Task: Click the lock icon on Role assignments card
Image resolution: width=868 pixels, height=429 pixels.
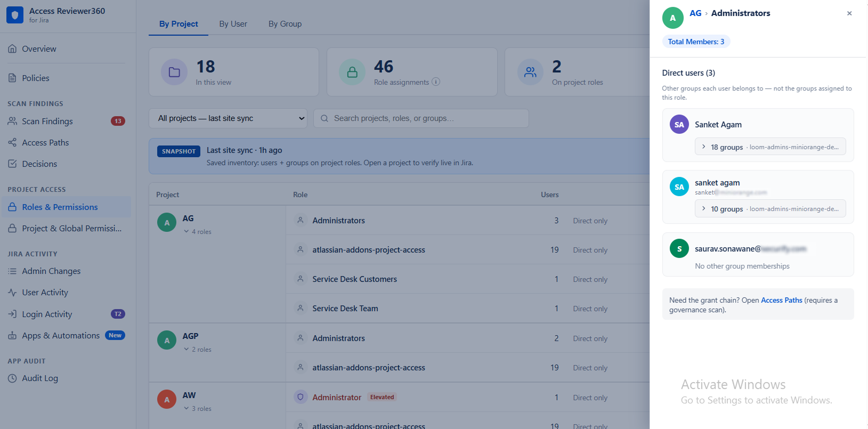Action: click(352, 72)
